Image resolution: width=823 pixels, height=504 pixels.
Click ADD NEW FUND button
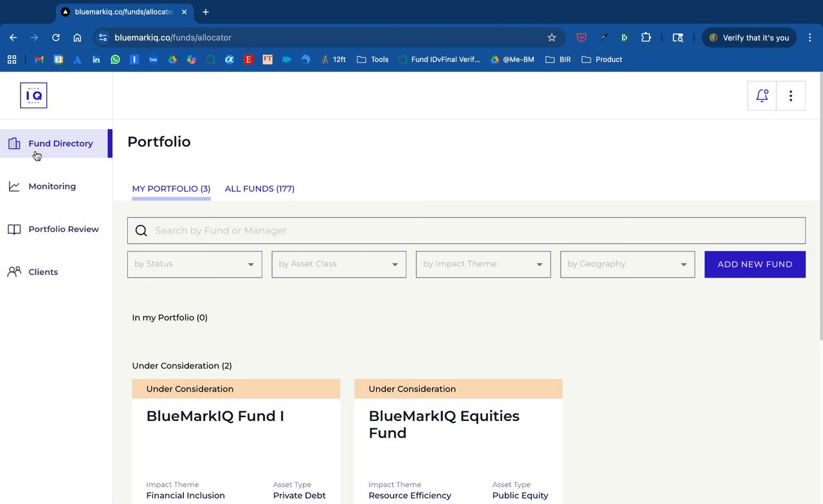tap(755, 264)
